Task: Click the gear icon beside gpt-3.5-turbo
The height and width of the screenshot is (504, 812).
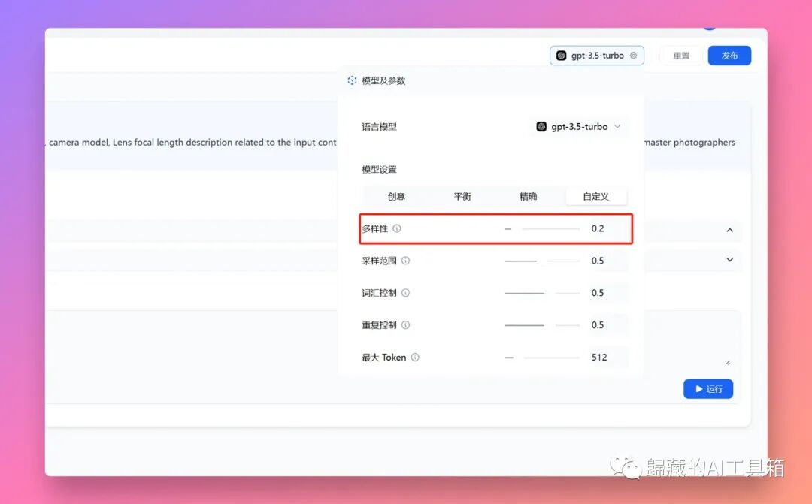Action: pyautogui.click(x=633, y=56)
